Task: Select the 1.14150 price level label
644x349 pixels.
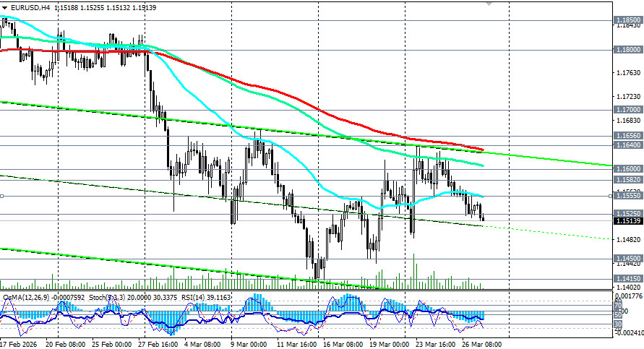Action: (627, 278)
